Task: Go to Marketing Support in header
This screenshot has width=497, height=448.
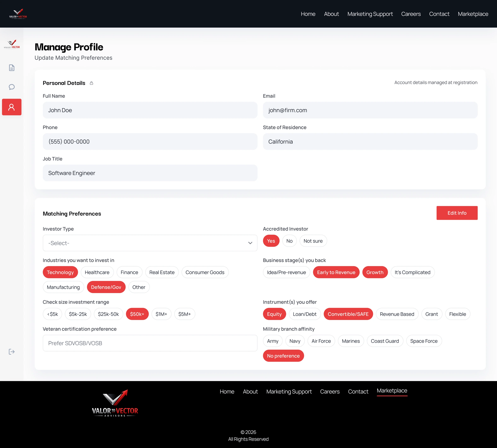Action: pos(370,14)
